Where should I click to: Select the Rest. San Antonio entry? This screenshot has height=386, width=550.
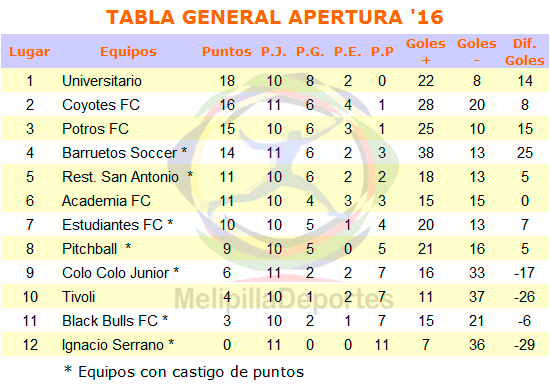click(x=128, y=177)
